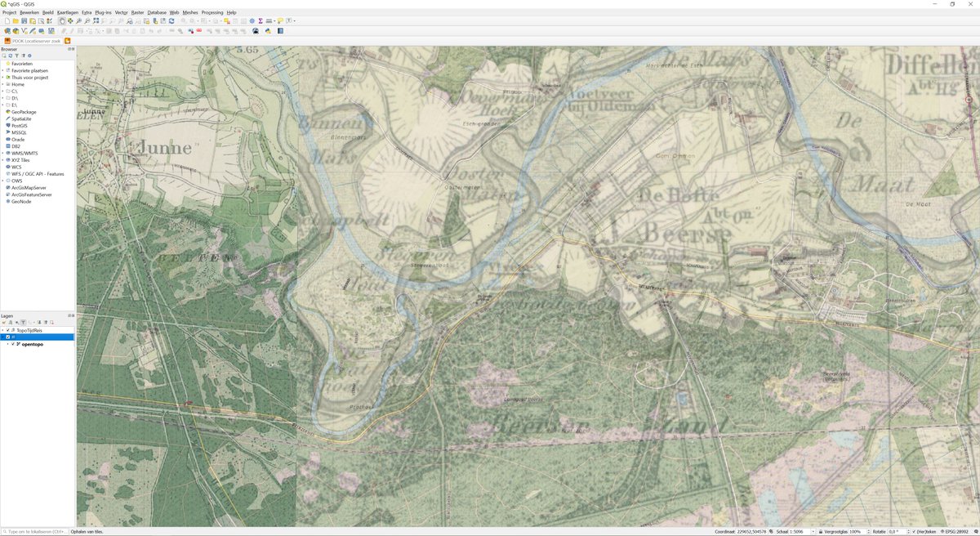Activate the Zoom Out magnifier tool
Screen dimensions: 980x536
coord(87,21)
